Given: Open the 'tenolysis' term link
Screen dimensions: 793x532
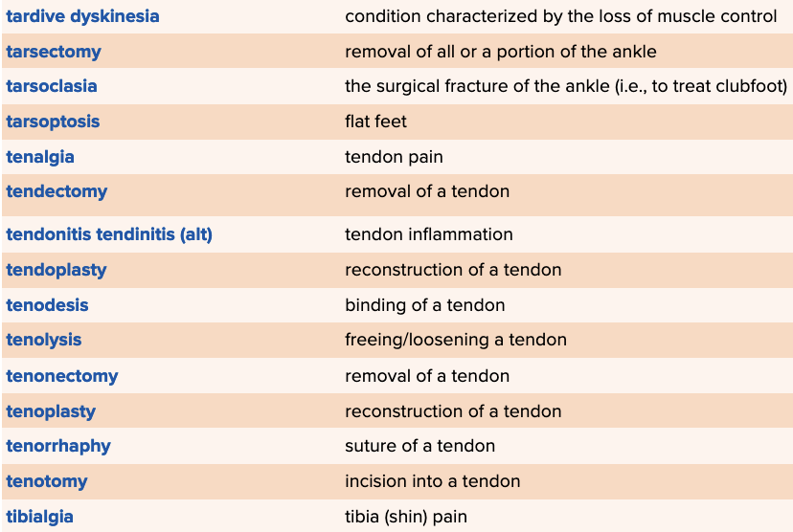Looking at the screenshot, I should pos(44,340).
